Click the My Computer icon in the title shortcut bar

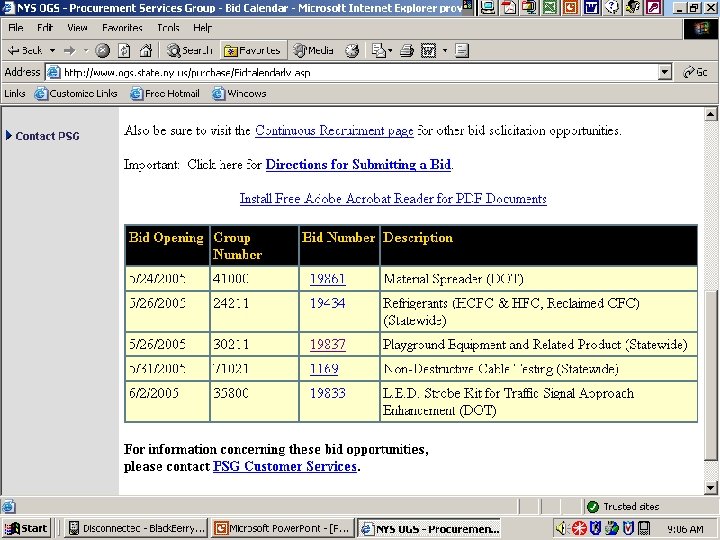[488, 7]
